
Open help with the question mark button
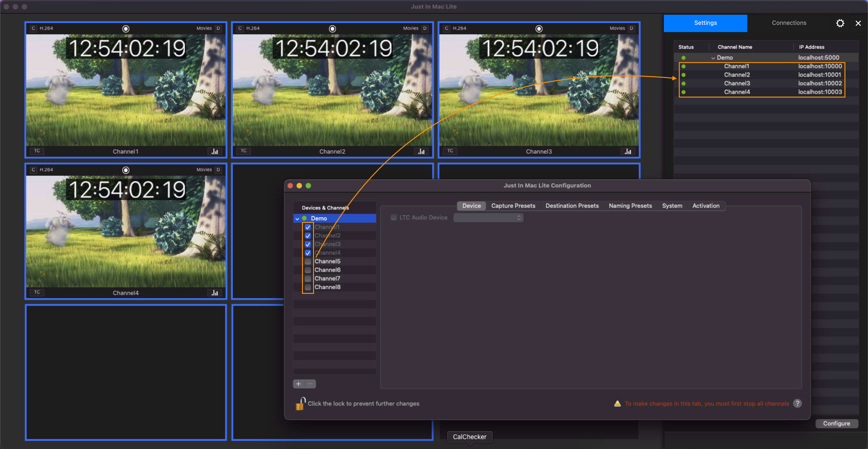(797, 403)
